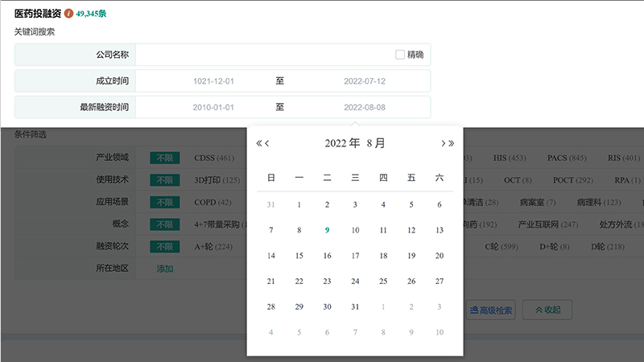Screen dimensions: 644x362
Task: Select the 病理科 (123) filter
Action: tap(599, 203)
